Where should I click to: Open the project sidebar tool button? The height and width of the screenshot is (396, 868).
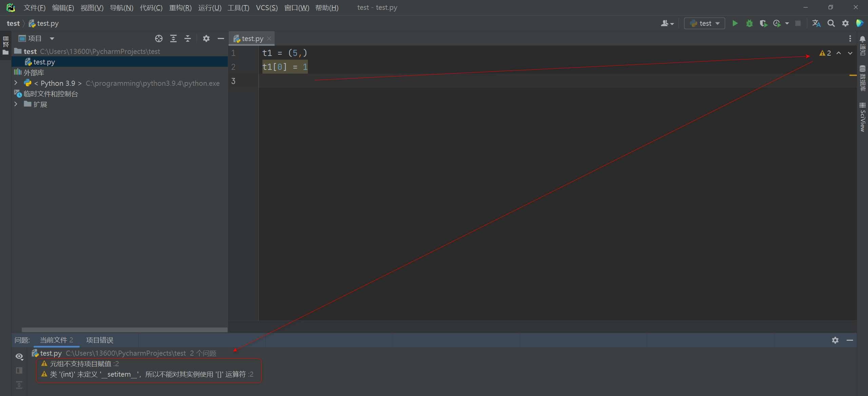(x=6, y=45)
